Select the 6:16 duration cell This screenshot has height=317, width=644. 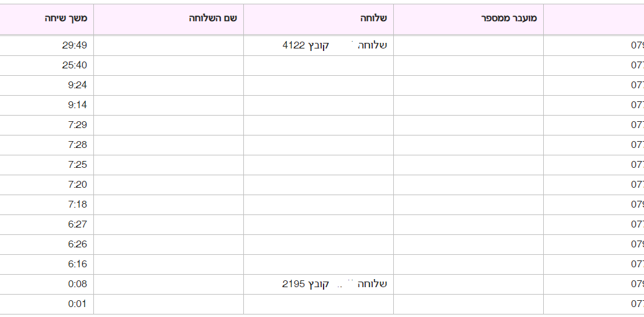pyautogui.click(x=77, y=264)
